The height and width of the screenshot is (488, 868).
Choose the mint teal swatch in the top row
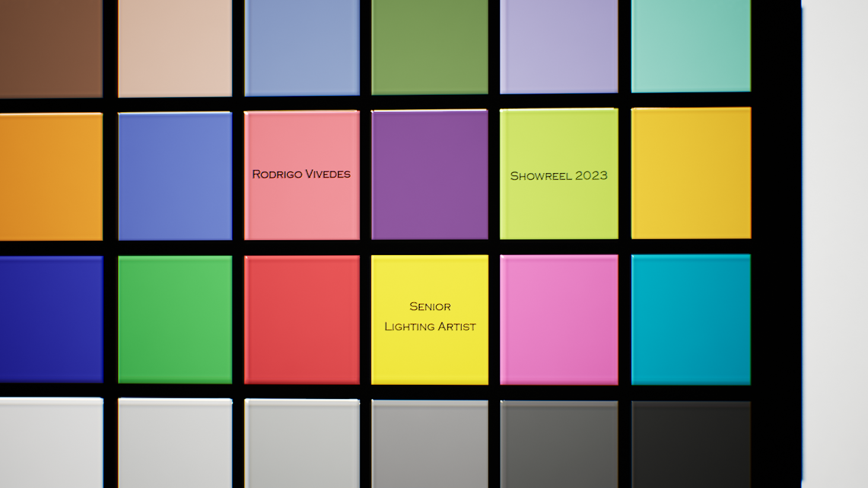click(691, 45)
